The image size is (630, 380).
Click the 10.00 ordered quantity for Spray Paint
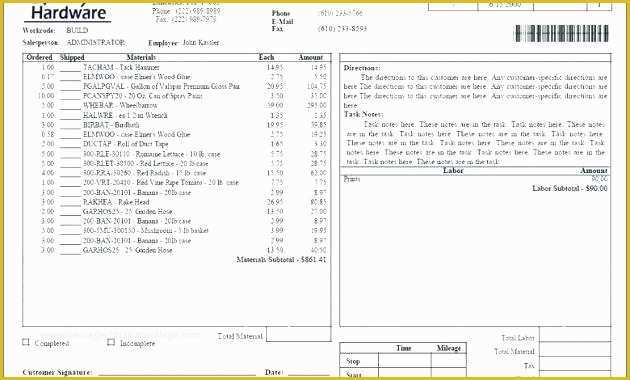tap(46, 96)
